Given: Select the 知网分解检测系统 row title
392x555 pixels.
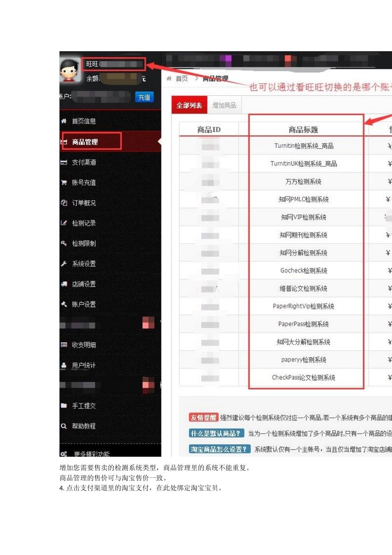Looking at the screenshot, I should coord(303,253).
